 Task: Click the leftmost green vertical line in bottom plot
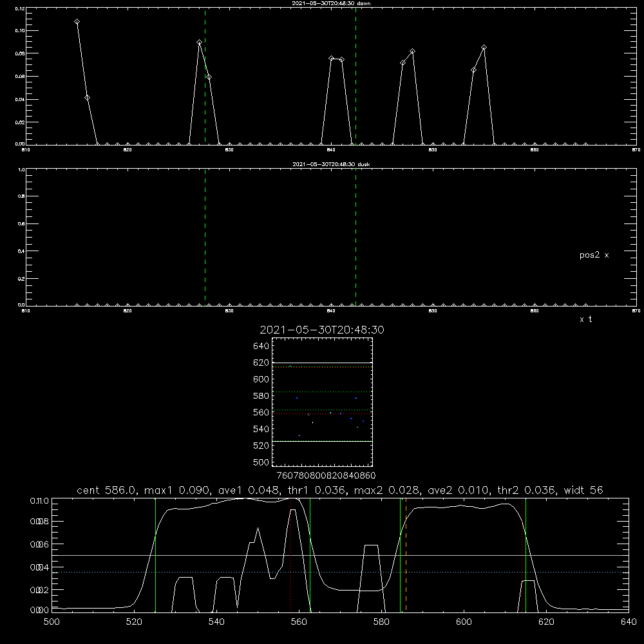(155, 554)
